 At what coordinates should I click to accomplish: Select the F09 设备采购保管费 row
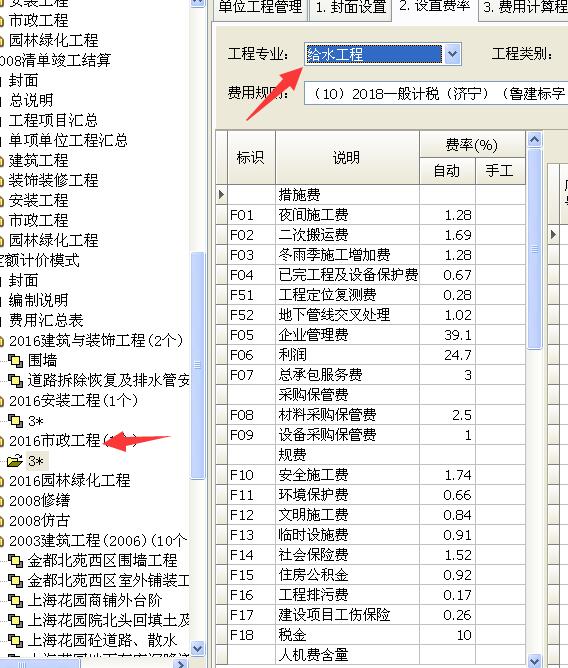(372, 435)
